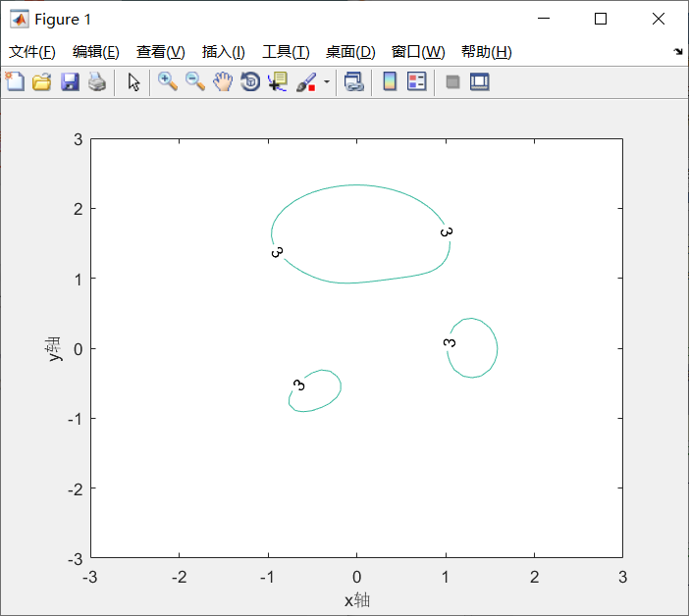
Task: Click the dock figure arrow at menu bar end
Action: [678, 51]
